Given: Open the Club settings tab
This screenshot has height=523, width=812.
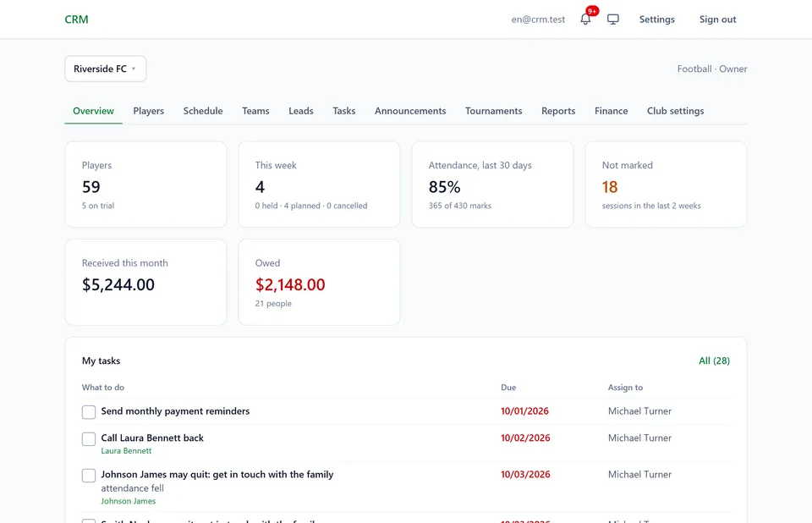Looking at the screenshot, I should click(x=675, y=111).
